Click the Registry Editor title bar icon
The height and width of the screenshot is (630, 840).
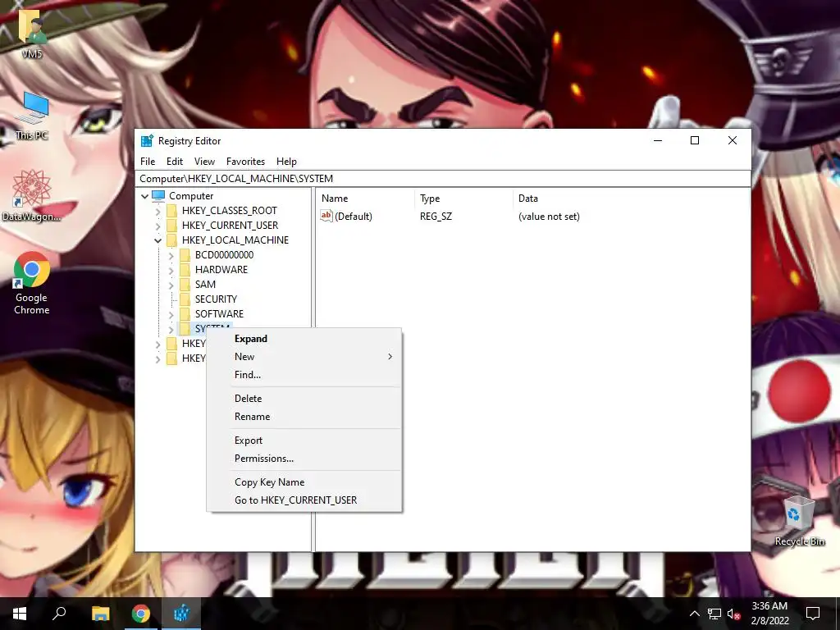[x=147, y=141]
